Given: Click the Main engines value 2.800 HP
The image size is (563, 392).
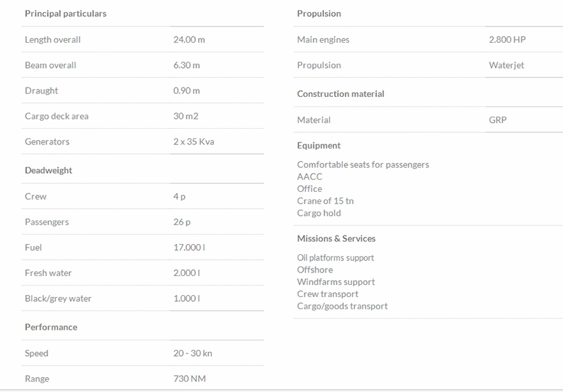Looking at the screenshot, I should point(507,40).
